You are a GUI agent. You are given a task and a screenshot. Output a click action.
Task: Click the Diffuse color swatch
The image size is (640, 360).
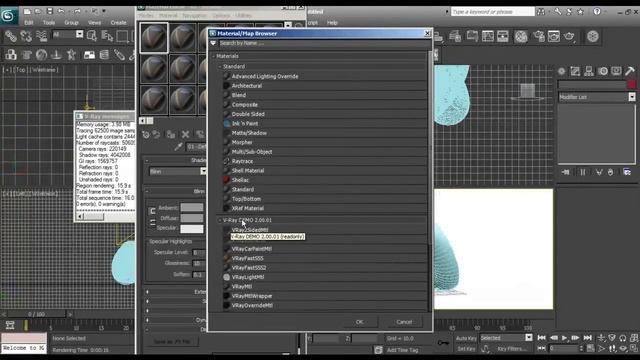191,218
